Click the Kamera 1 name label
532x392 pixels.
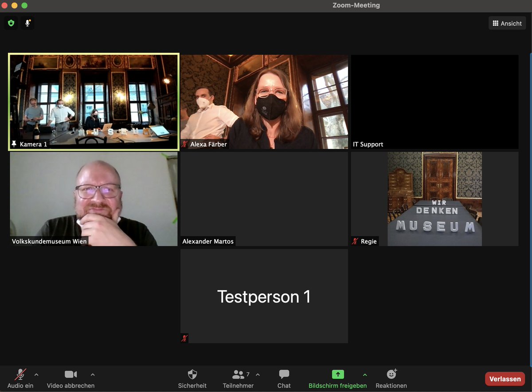33,144
